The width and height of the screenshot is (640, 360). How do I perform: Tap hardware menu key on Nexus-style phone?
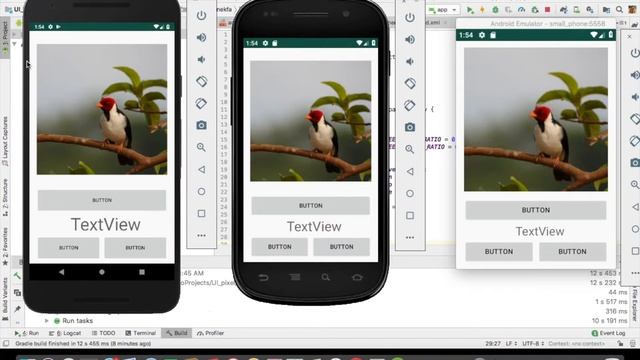tap(295, 278)
